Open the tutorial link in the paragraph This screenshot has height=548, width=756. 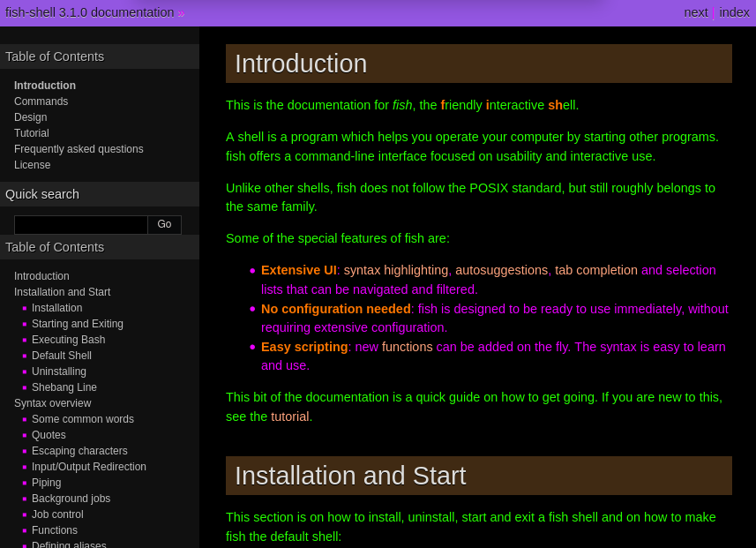289,417
